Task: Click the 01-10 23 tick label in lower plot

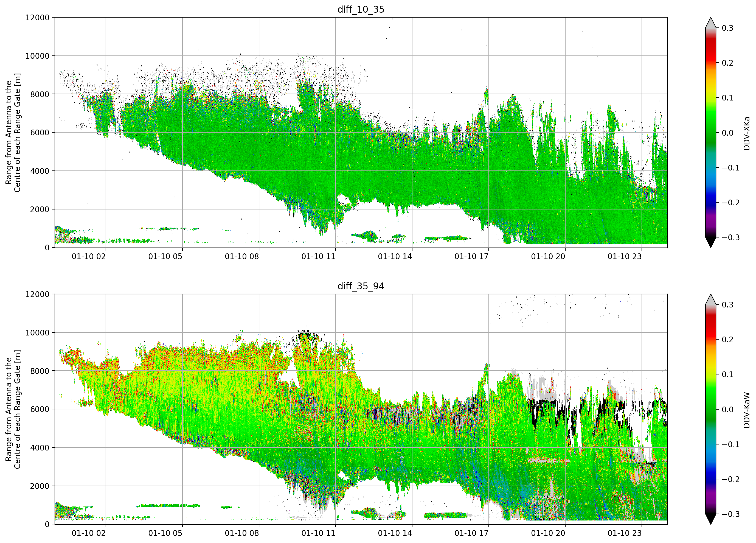Action: coord(625,533)
